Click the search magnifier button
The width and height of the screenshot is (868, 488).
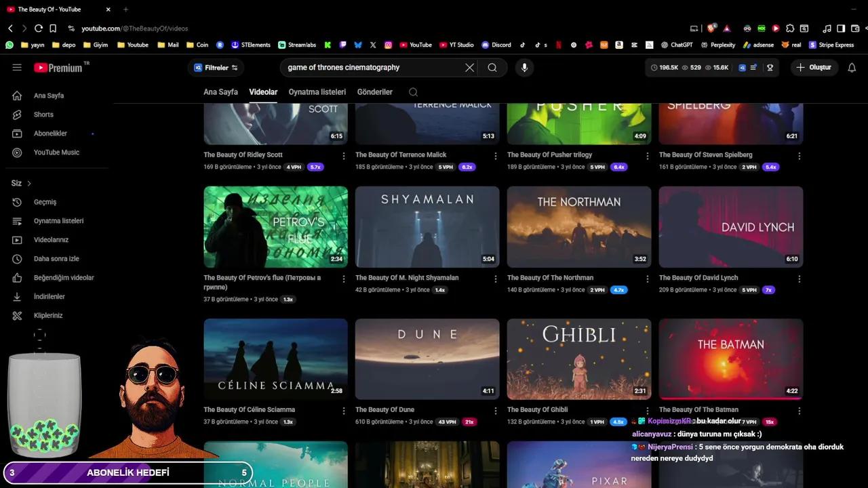[x=492, y=68]
